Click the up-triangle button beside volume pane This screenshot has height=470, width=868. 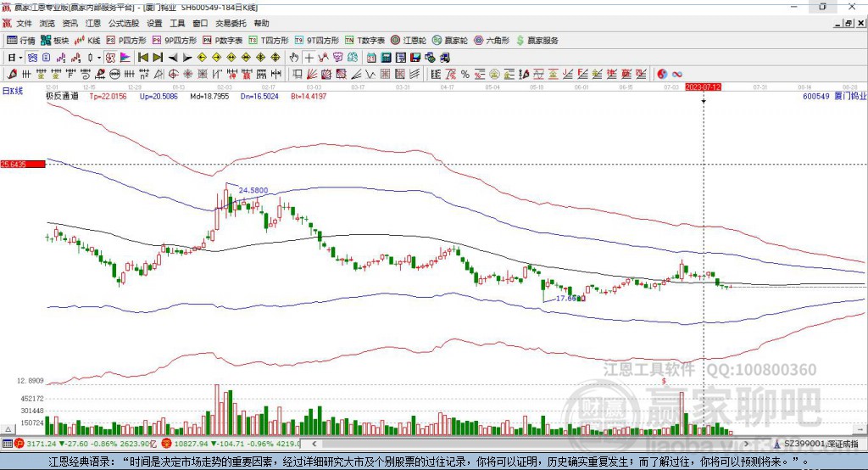point(8,429)
